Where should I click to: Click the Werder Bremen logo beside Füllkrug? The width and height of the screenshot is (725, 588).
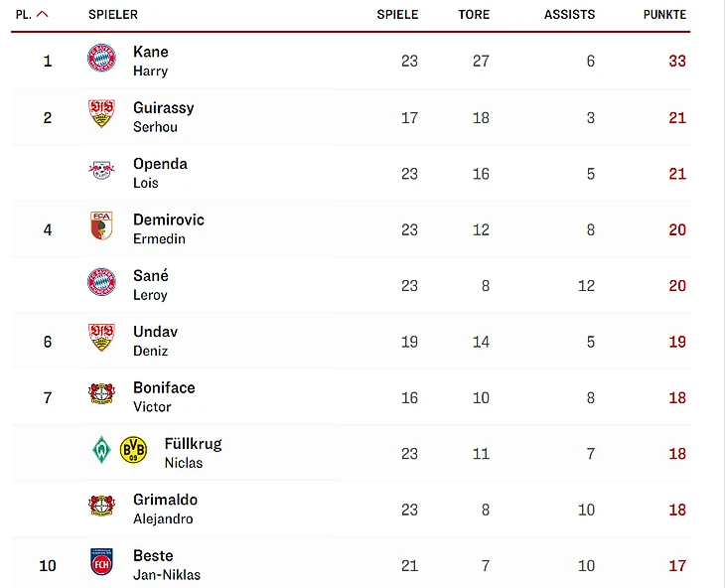101,451
